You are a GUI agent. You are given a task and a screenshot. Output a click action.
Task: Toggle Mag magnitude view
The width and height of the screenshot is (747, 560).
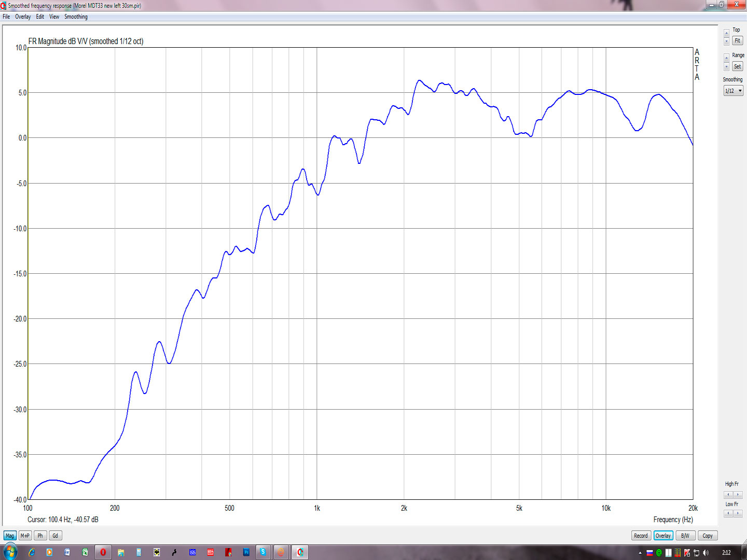pyautogui.click(x=10, y=536)
